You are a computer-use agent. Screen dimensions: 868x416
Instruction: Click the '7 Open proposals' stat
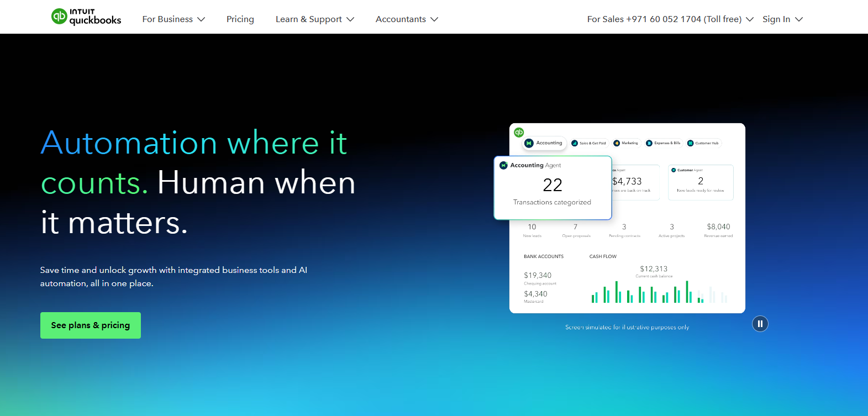(x=576, y=230)
